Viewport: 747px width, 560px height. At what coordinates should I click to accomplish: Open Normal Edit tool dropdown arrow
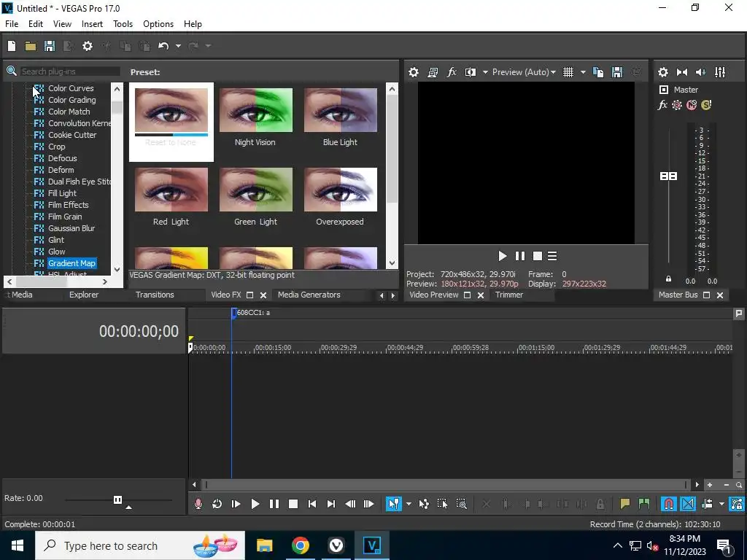409,504
